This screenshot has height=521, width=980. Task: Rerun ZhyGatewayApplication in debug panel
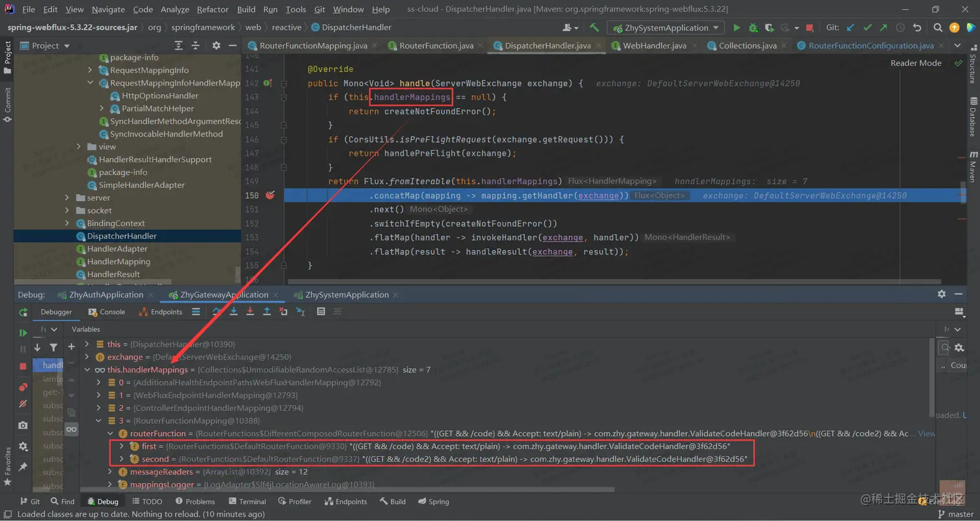pyautogui.click(x=23, y=312)
